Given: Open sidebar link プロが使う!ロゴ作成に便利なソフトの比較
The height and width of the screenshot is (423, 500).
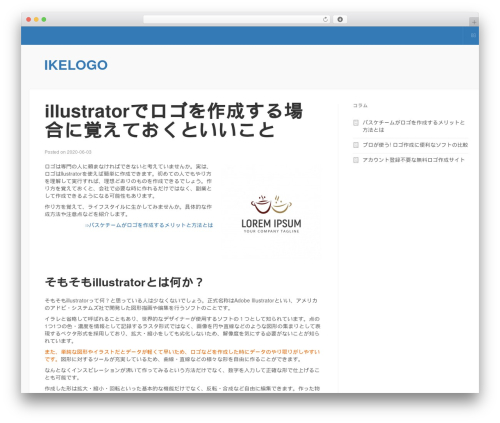Looking at the screenshot, I should pyautogui.click(x=415, y=145).
